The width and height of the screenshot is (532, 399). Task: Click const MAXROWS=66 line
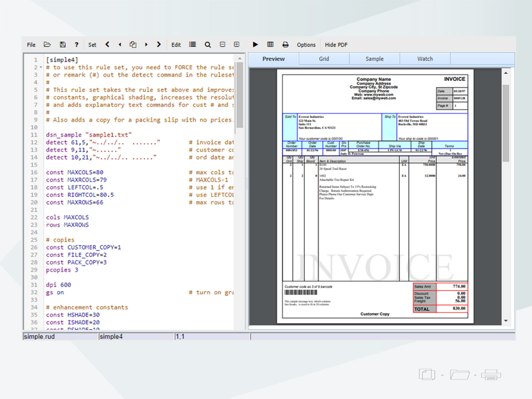coord(74,203)
